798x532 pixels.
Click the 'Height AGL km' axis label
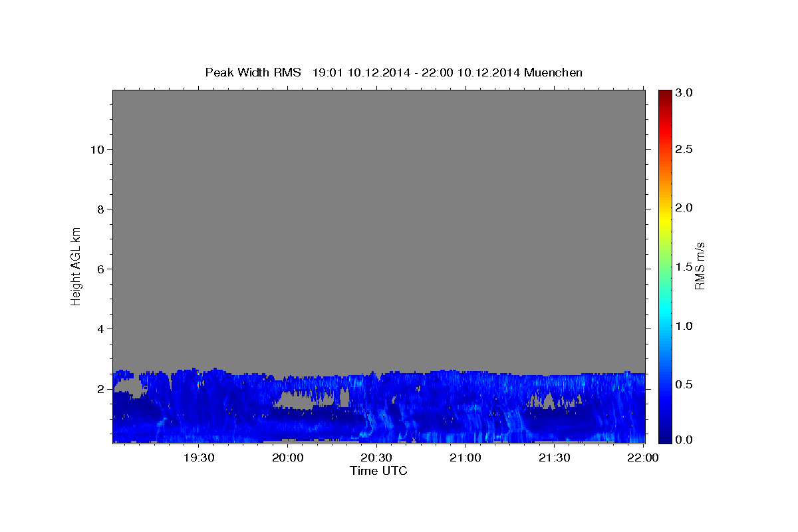pyautogui.click(x=76, y=266)
